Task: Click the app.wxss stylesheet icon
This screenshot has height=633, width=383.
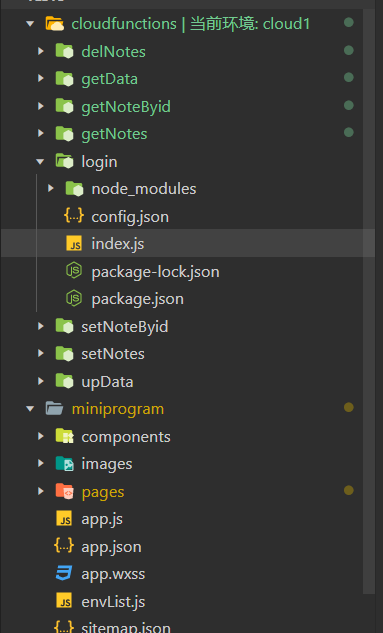Action: coord(64,574)
